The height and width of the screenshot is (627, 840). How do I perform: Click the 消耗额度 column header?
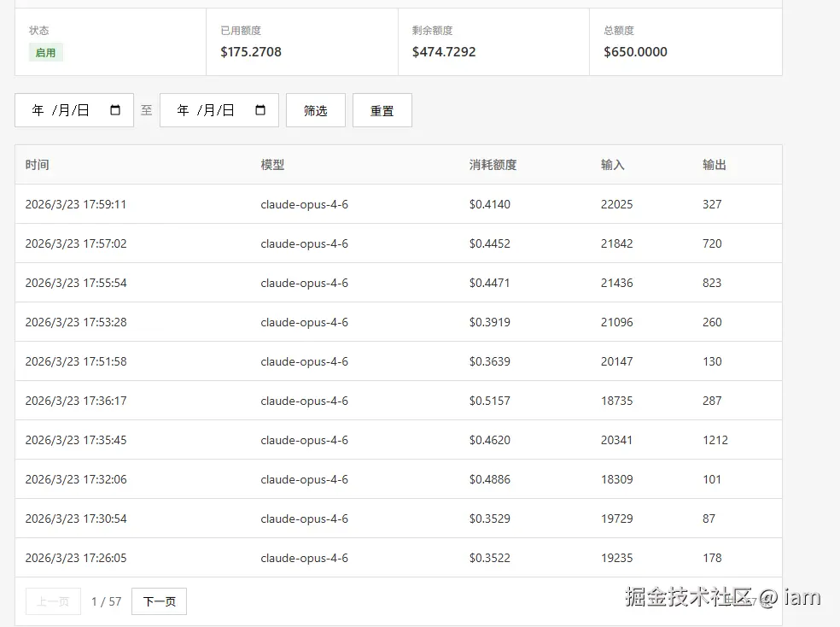[491, 164]
